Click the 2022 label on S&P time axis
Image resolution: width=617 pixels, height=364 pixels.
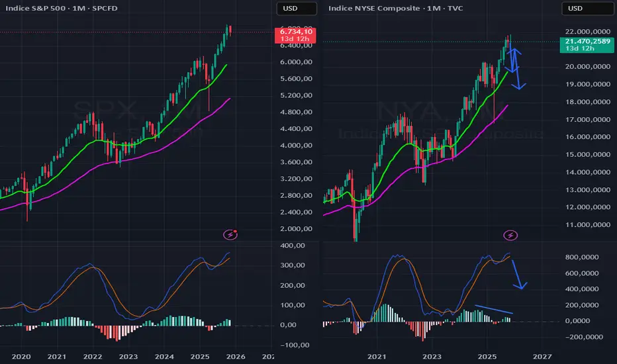tap(92, 355)
